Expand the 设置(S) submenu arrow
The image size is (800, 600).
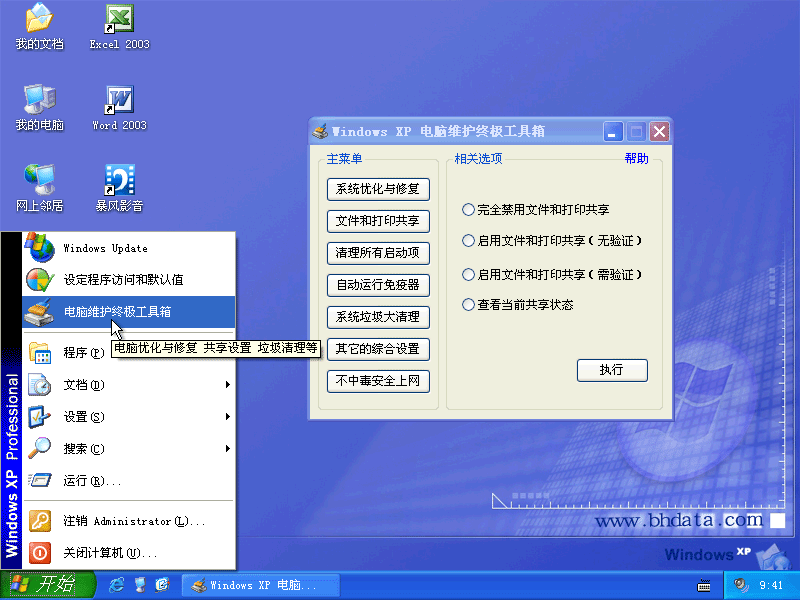point(228,417)
